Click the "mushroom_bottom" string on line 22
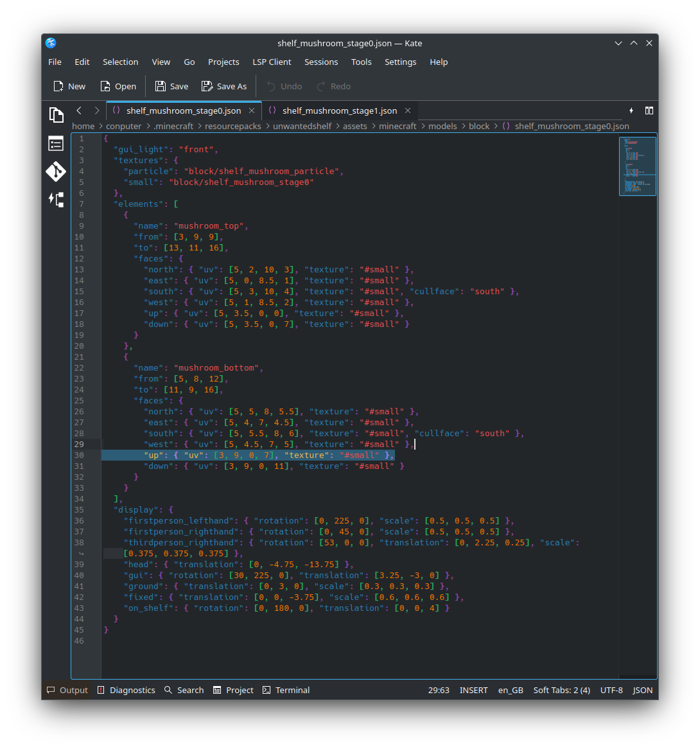The image size is (700, 749). (x=219, y=368)
